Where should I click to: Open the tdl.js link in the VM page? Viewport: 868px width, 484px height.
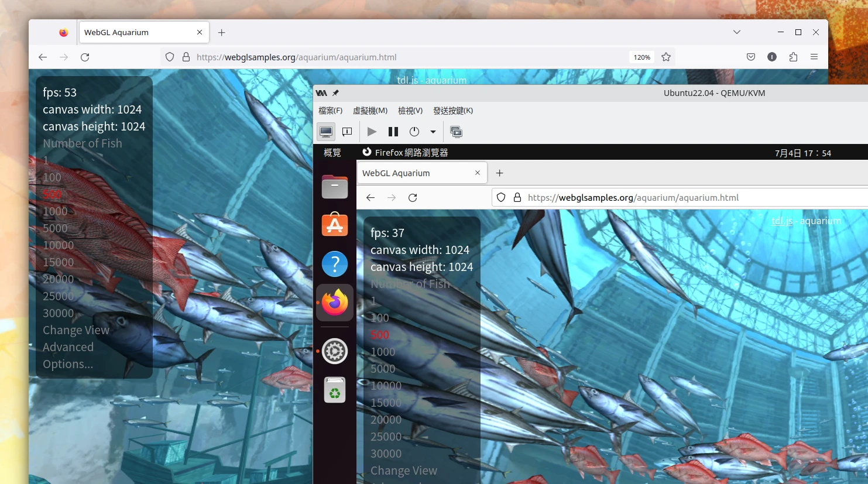pos(782,221)
